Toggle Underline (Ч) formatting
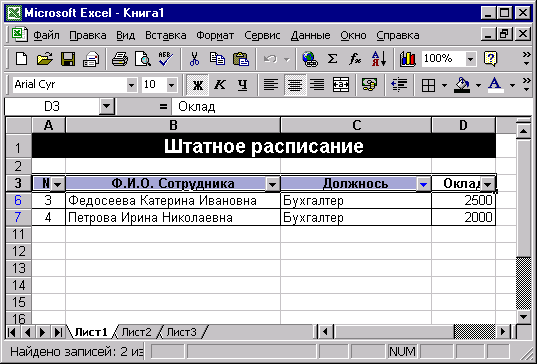 click(242, 85)
